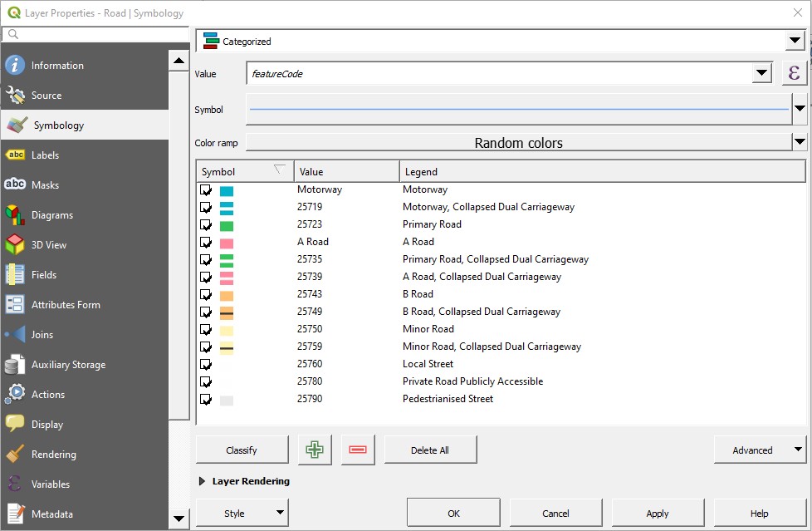The image size is (812, 531).
Task: Open the expression builder epsilon icon
Action: pyautogui.click(x=794, y=73)
